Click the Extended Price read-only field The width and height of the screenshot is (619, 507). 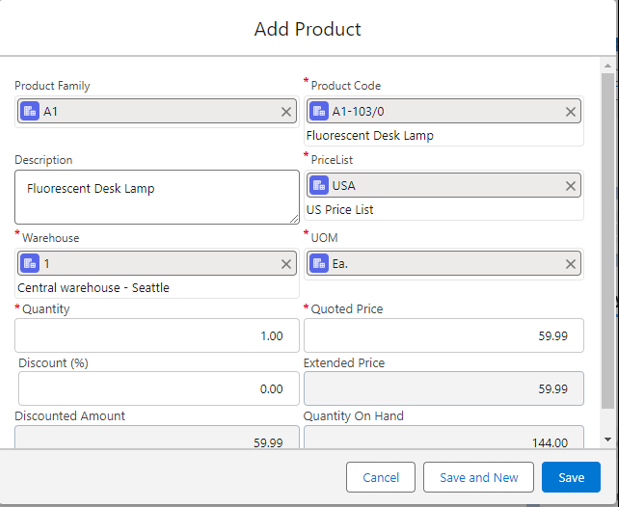point(443,389)
